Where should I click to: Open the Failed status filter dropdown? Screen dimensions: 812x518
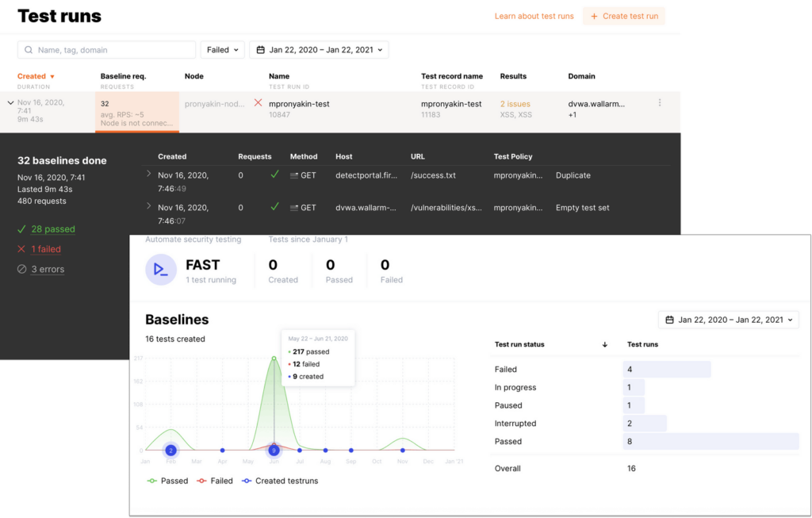(x=222, y=50)
